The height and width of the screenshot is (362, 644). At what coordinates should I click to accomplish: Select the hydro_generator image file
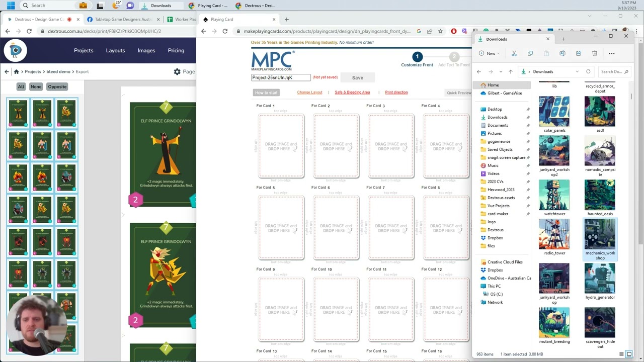600,282
